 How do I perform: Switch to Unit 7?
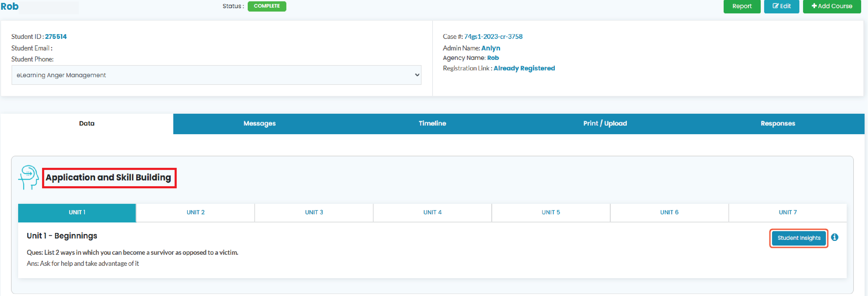tap(788, 212)
